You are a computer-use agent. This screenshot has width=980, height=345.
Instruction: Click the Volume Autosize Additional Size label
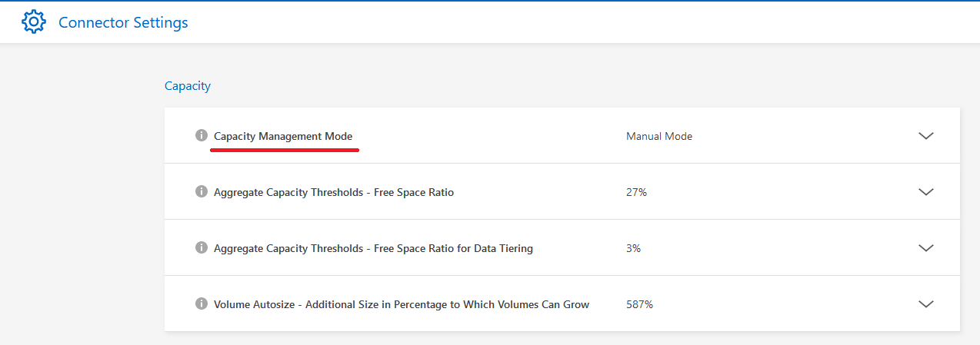pos(402,304)
